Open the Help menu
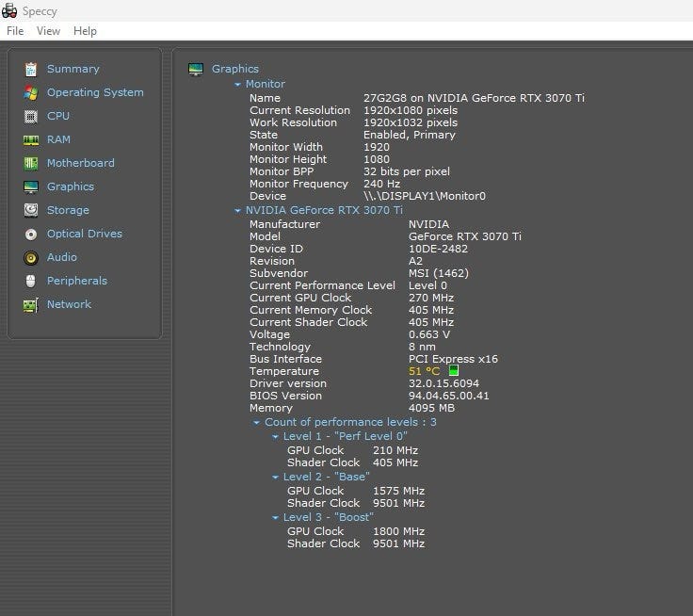The image size is (693, 616). [x=85, y=31]
